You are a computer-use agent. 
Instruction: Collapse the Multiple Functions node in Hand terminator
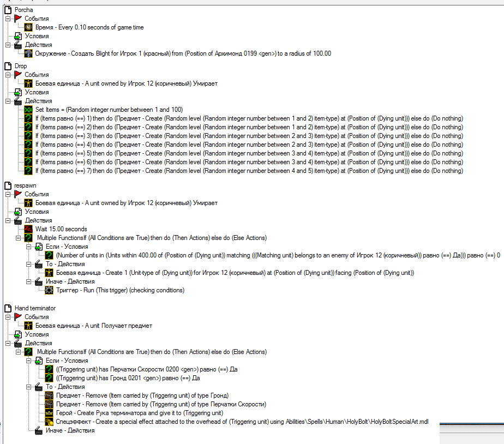19,352
